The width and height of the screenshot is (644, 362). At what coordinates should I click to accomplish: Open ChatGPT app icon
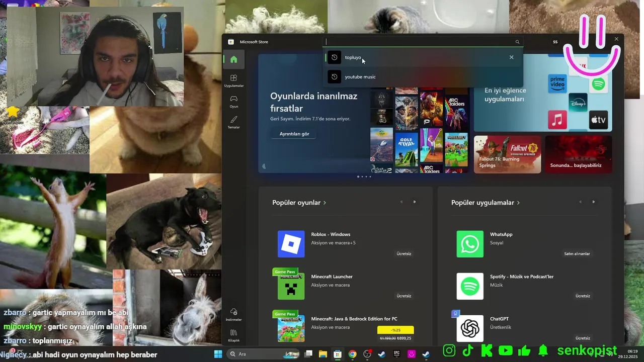pos(470,328)
